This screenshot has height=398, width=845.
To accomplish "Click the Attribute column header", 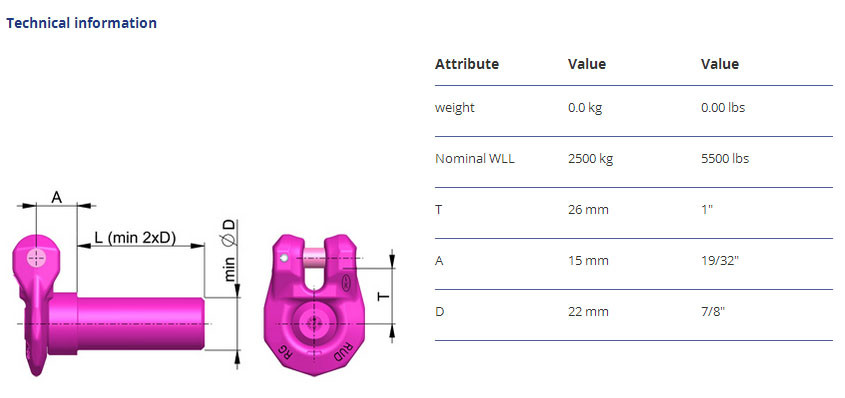I will pos(467,64).
